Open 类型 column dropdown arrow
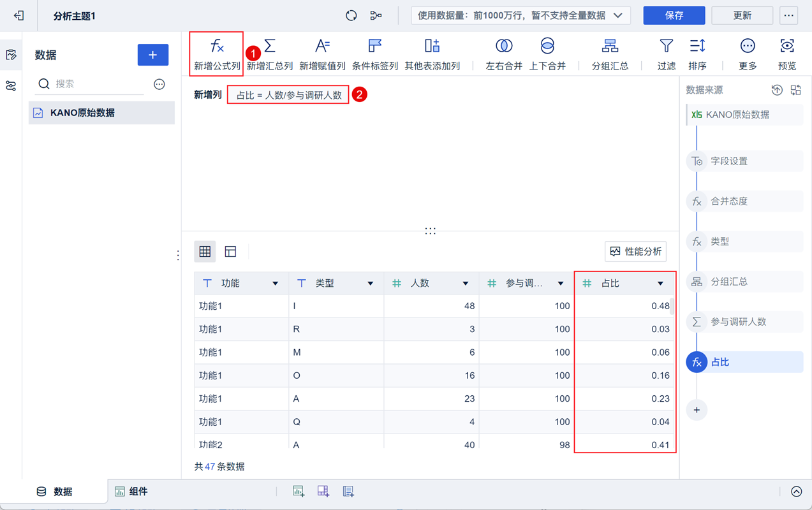 pos(371,284)
